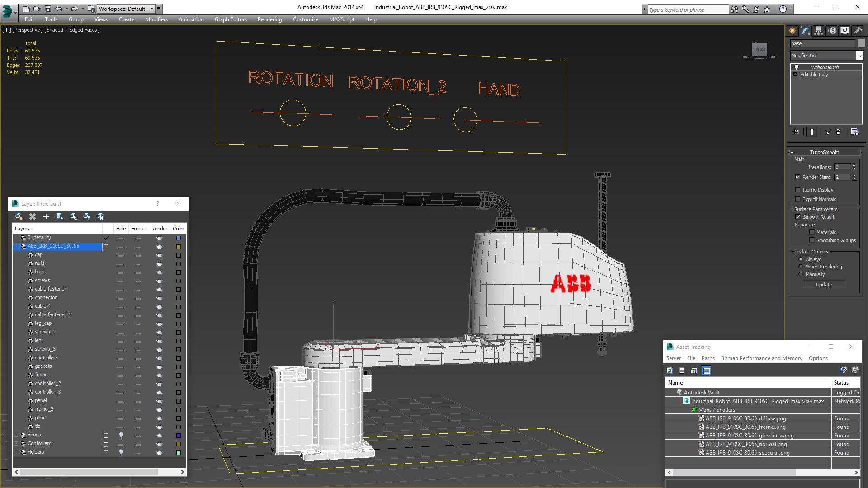Toggle Show End Result icon under modifier stack
Image resolution: width=868 pixels, height=488 pixels.
coord(812,132)
